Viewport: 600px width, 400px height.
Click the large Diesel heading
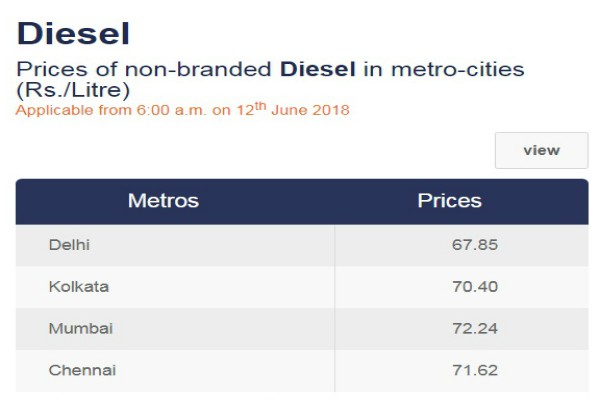click(73, 34)
